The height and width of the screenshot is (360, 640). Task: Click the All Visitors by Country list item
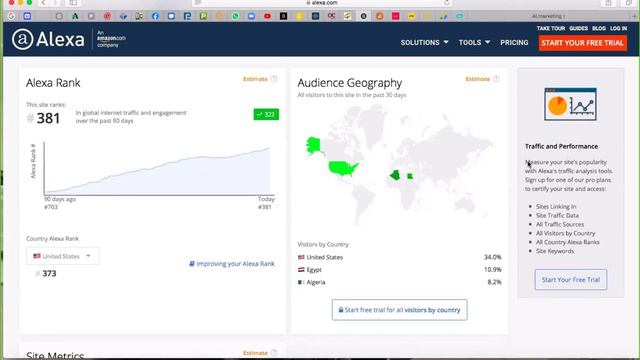pos(565,233)
